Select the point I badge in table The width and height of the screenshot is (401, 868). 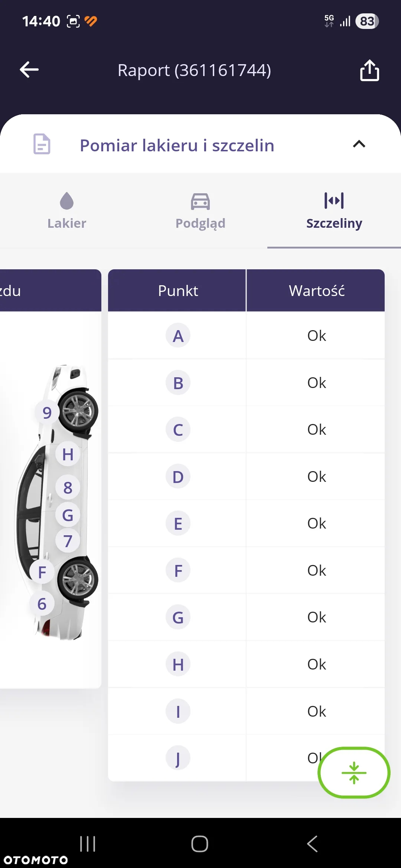point(178,711)
